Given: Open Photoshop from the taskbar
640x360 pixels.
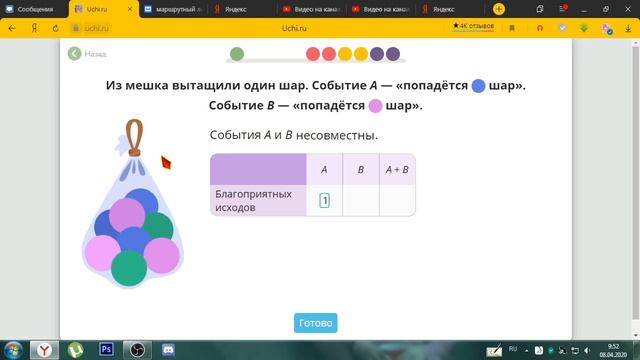Looking at the screenshot, I should pos(107,349).
